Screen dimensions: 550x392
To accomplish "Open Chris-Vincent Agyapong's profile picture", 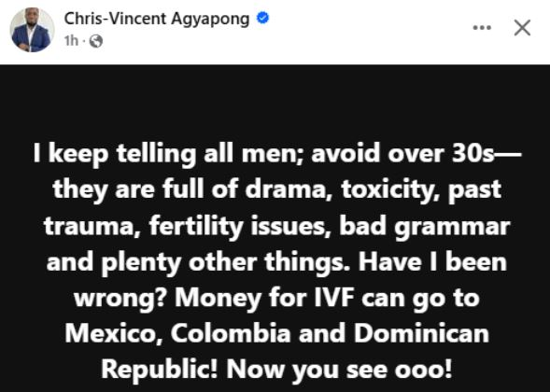I will click(x=33, y=30).
